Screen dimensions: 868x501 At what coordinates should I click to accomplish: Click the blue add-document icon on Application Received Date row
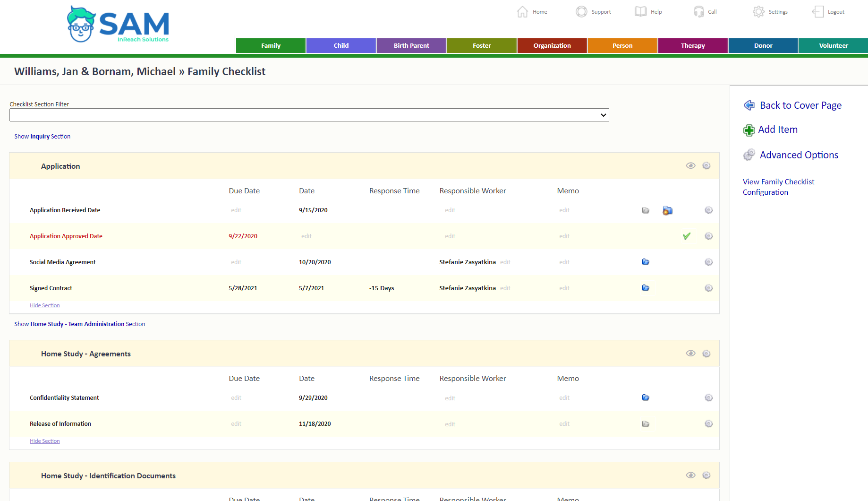pos(667,210)
